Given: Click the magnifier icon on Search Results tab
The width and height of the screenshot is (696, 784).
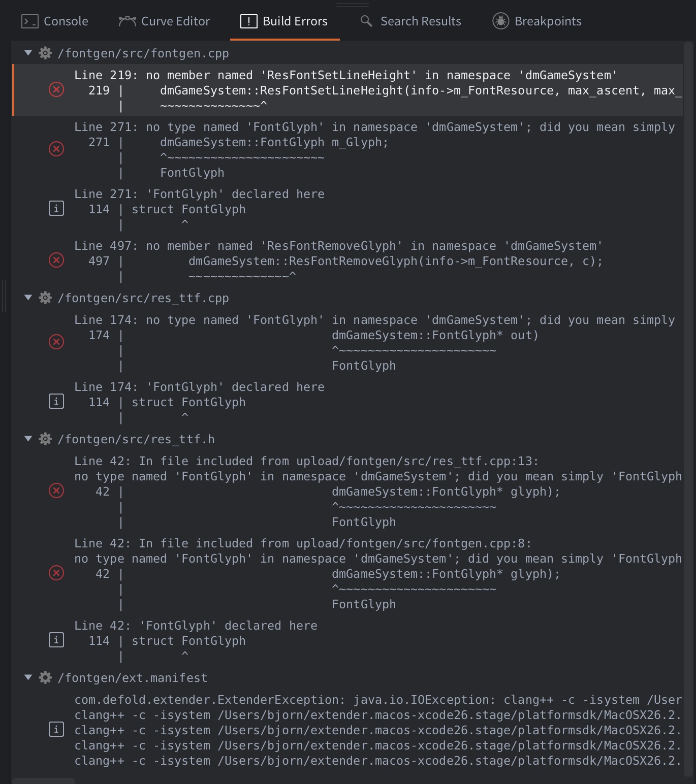Looking at the screenshot, I should tap(366, 21).
